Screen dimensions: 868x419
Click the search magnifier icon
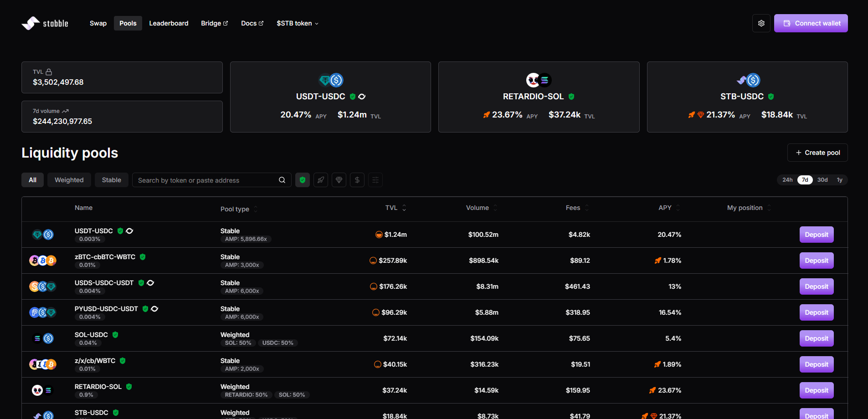pyautogui.click(x=282, y=180)
